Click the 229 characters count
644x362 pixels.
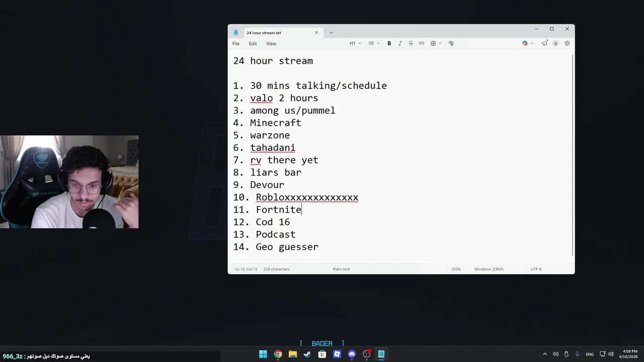[276, 269]
